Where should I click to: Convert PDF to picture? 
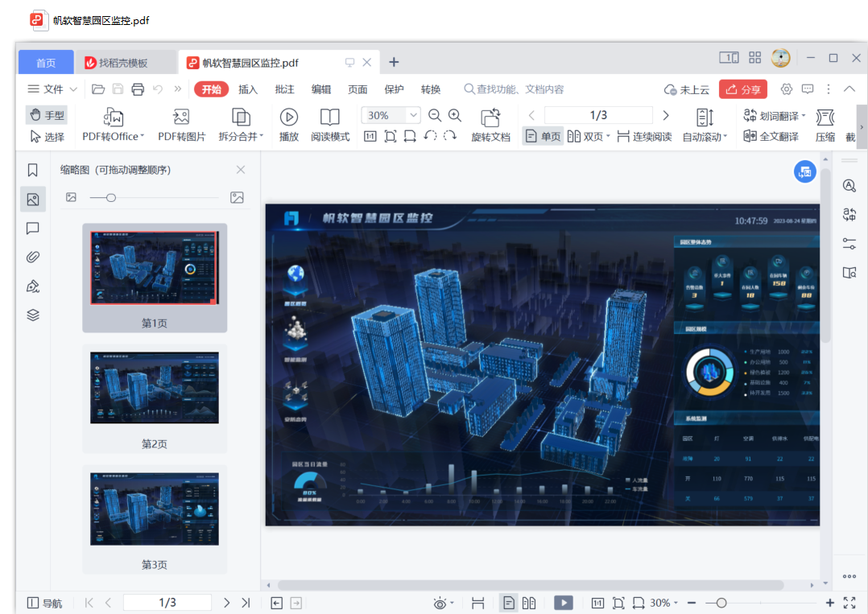click(182, 125)
